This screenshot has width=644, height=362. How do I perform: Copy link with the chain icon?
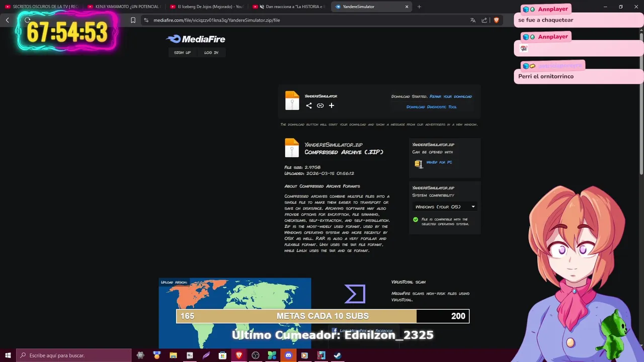point(320,106)
